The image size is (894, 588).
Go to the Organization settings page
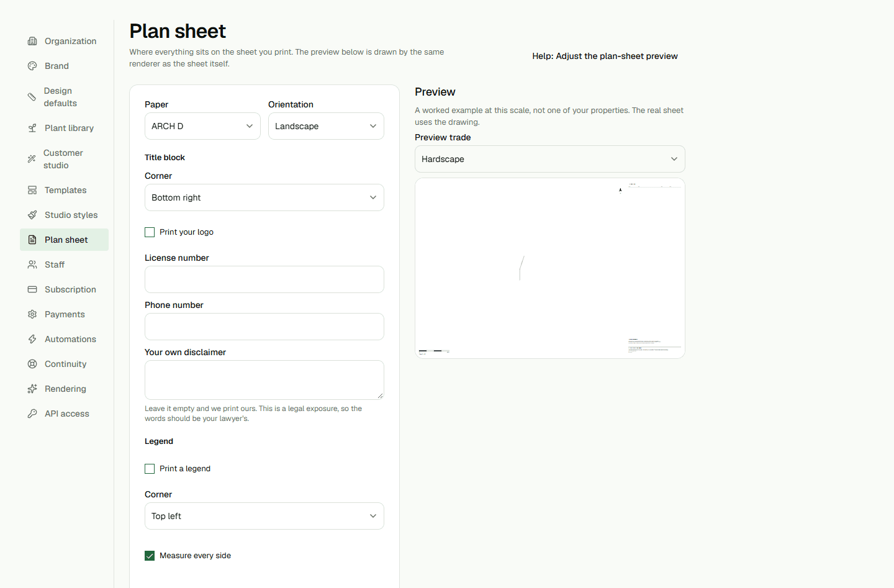click(64, 41)
